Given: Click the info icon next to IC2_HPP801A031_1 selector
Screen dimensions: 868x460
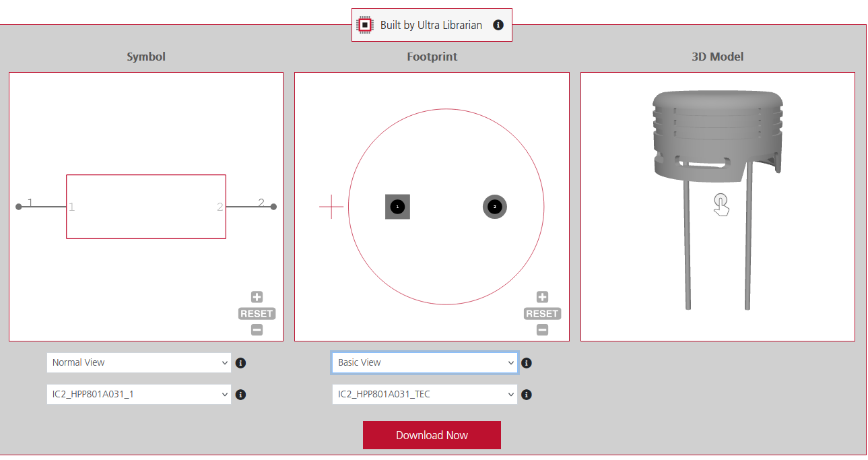Looking at the screenshot, I should [x=240, y=394].
